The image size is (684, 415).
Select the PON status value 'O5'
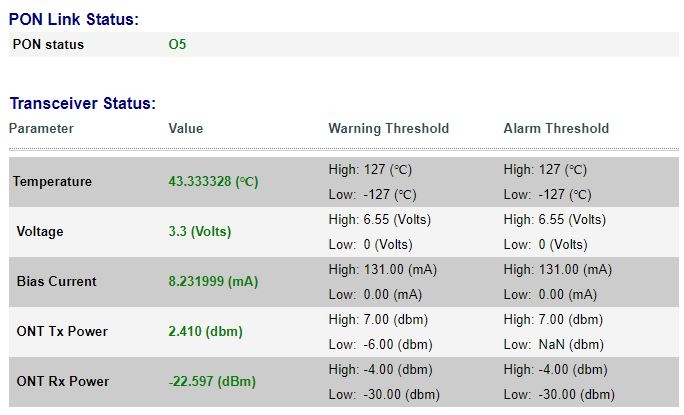pyautogui.click(x=177, y=45)
